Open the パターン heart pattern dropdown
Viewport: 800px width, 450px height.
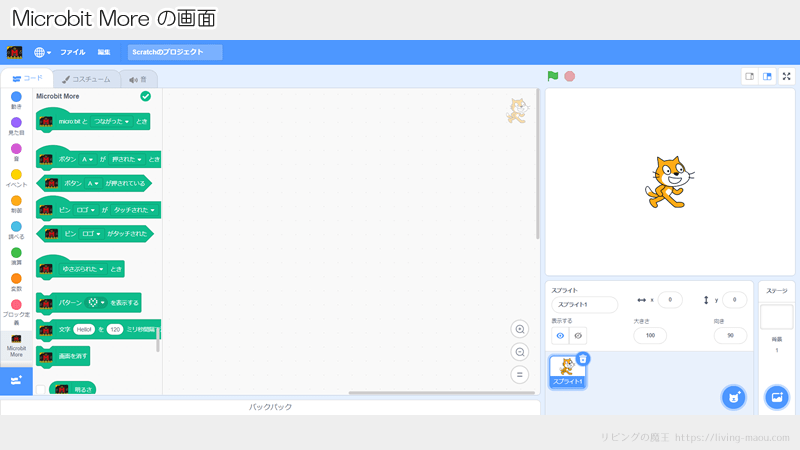(96, 303)
